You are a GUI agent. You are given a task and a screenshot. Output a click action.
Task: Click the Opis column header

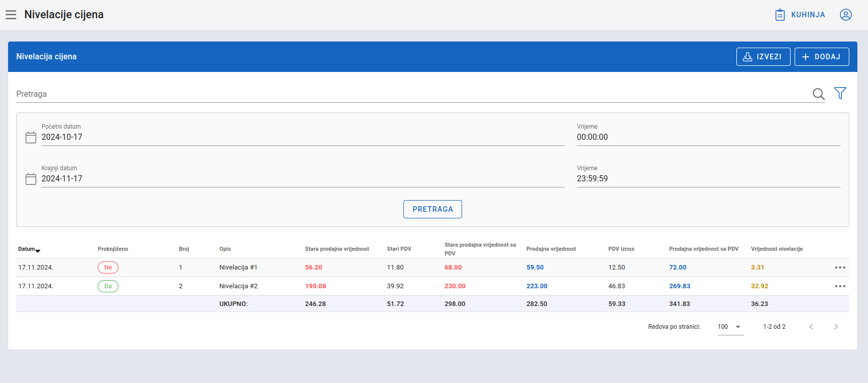point(225,249)
